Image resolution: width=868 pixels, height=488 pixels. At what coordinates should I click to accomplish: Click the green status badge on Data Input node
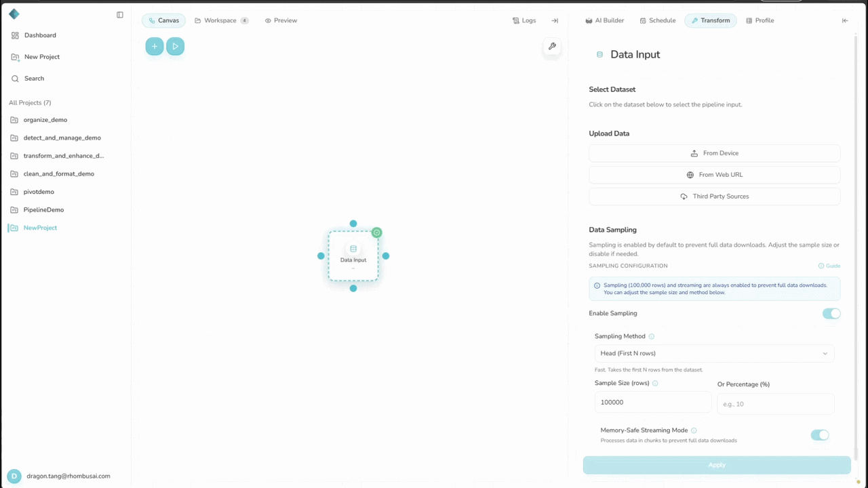(377, 232)
